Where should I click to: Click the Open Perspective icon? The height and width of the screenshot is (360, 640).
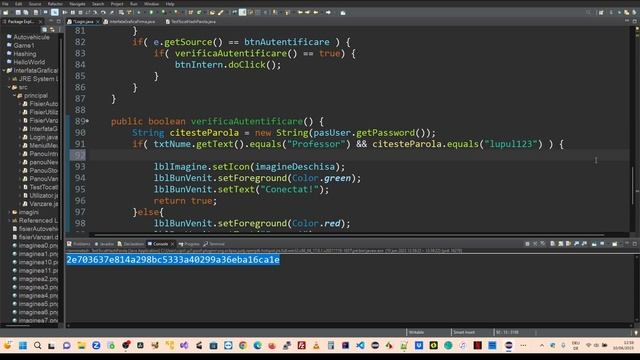tap(601, 13)
